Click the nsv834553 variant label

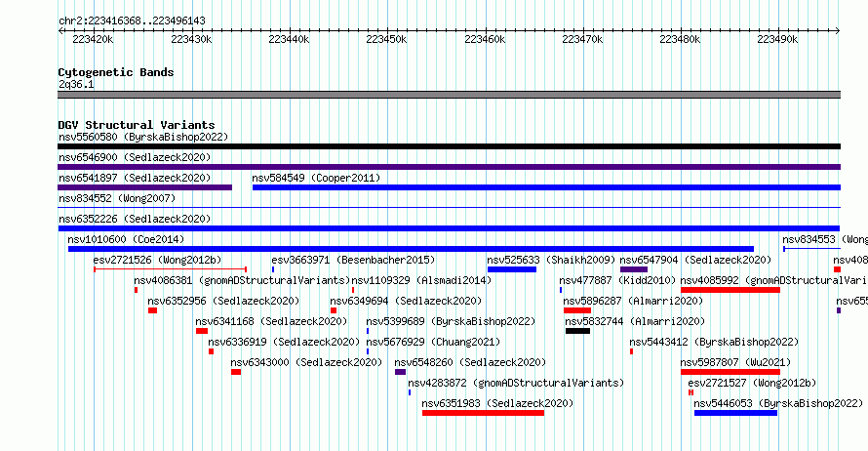(x=825, y=239)
